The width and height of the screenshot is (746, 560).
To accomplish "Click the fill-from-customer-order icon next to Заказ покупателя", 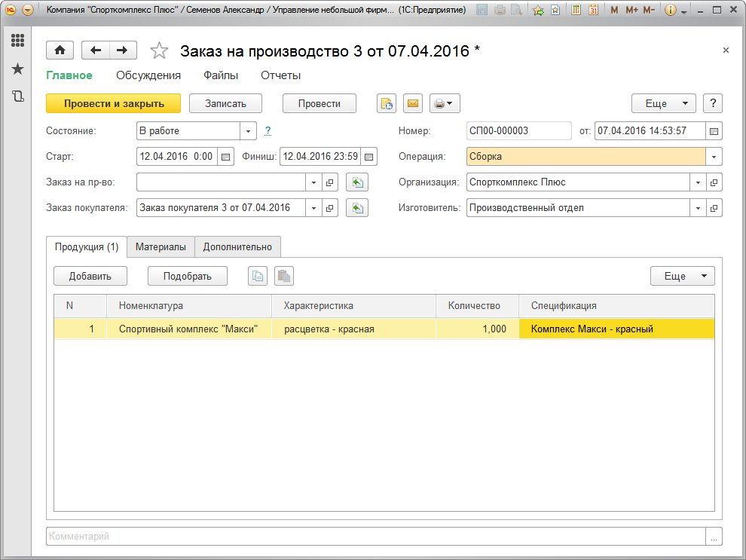I will pyautogui.click(x=357, y=207).
